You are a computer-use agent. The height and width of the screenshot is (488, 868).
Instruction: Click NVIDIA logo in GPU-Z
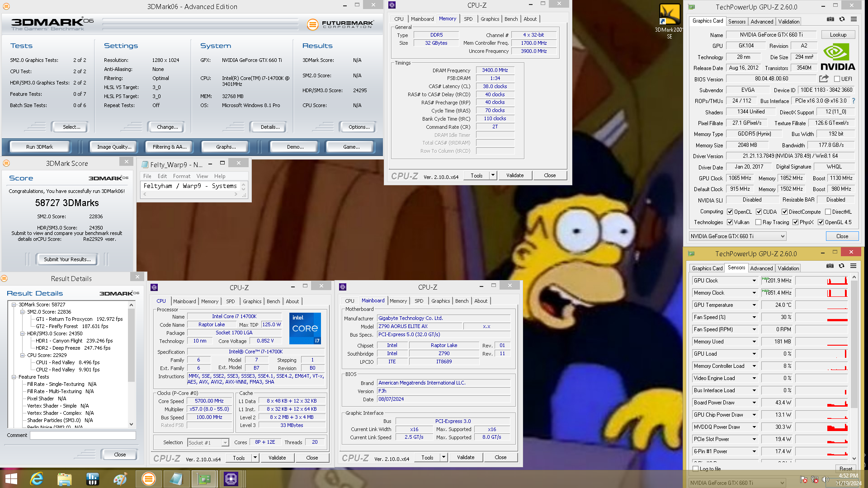pyautogui.click(x=838, y=57)
